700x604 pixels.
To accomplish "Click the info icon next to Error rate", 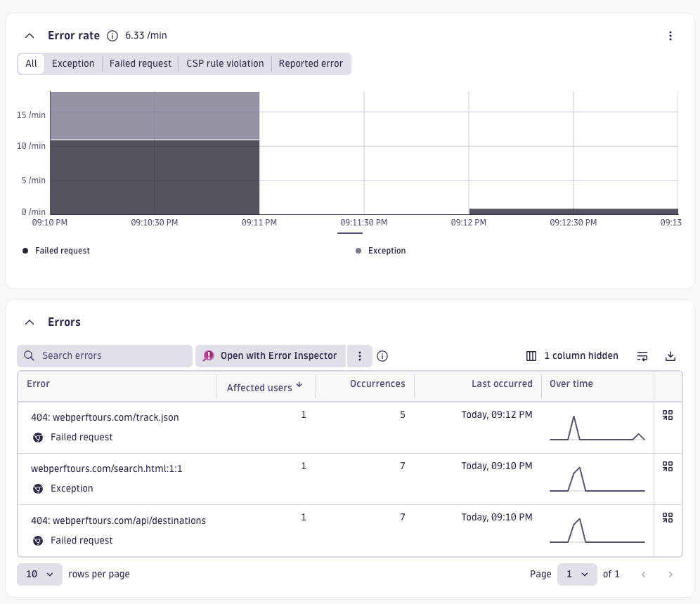I will pyautogui.click(x=112, y=36).
